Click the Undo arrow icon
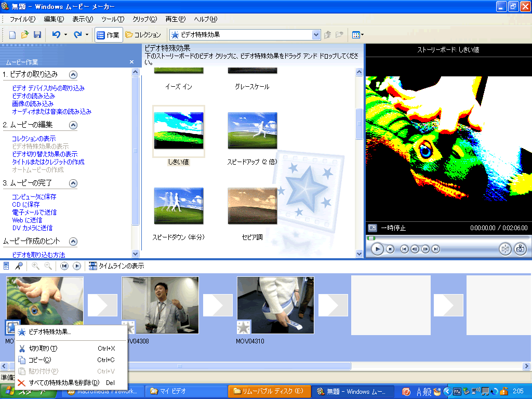This screenshot has height=399, width=532. point(56,35)
